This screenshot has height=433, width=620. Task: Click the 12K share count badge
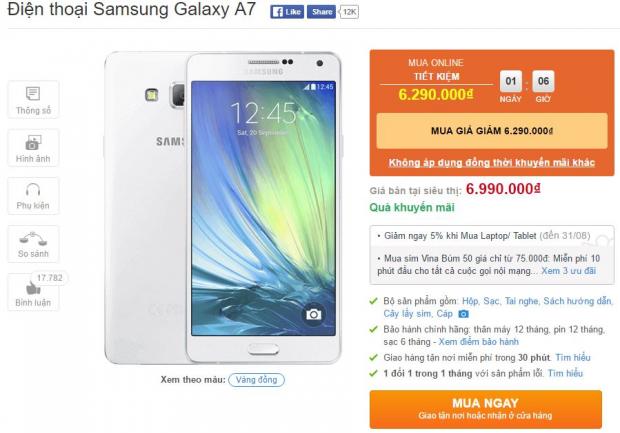coord(349,12)
